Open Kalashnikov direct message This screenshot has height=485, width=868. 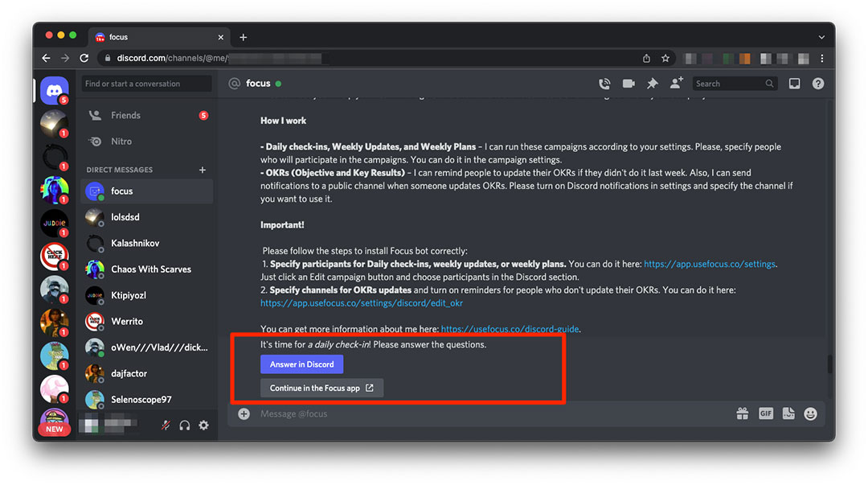147,243
